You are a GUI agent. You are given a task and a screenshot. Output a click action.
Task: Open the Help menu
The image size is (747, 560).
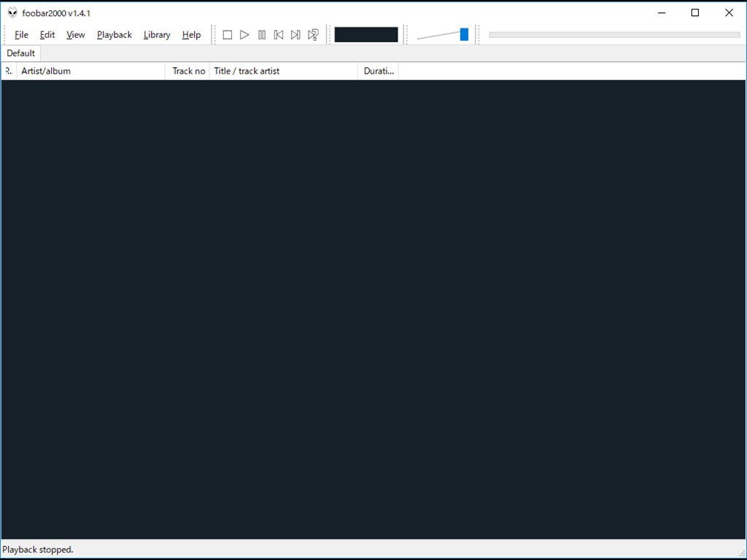tap(191, 34)
